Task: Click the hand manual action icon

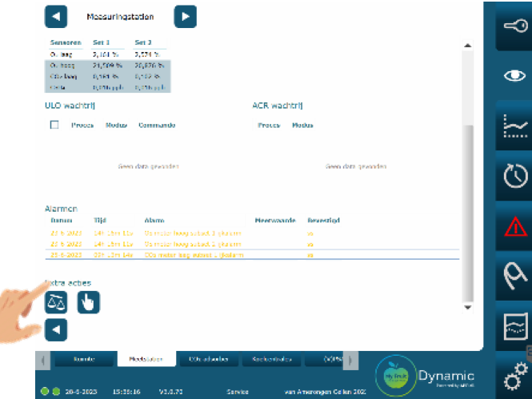Action: click(88, 301)
